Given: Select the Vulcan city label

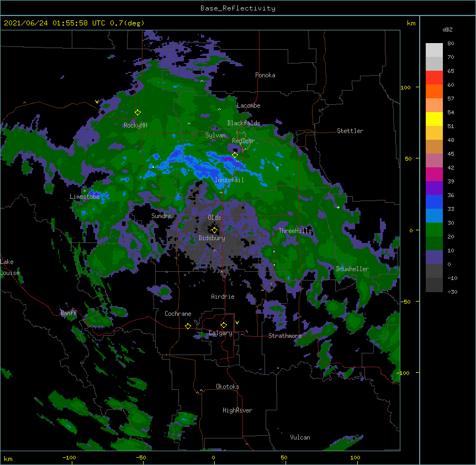Looking at the screenshot, I should [x=300, y=437].
